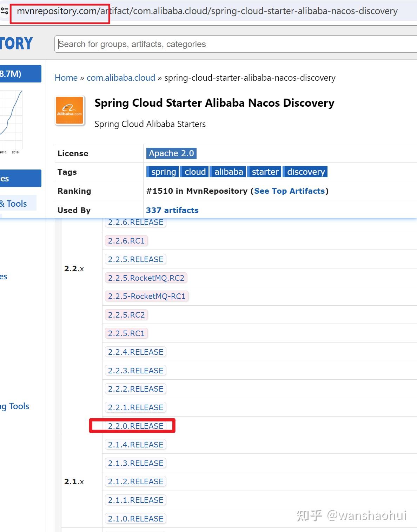Open com.alibaba.cloud breadcrumb link
Screen dimensions: 417x532
121,78
